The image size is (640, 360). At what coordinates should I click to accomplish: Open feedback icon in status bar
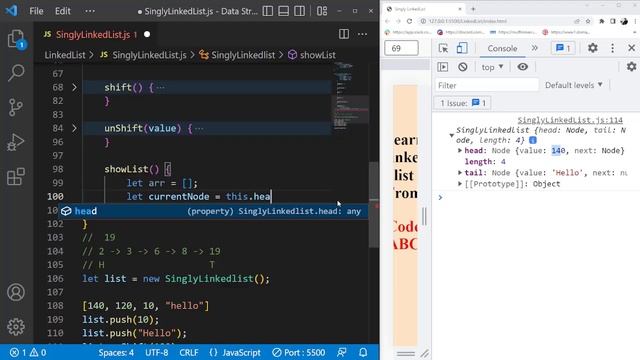click(x=342, y=352)
